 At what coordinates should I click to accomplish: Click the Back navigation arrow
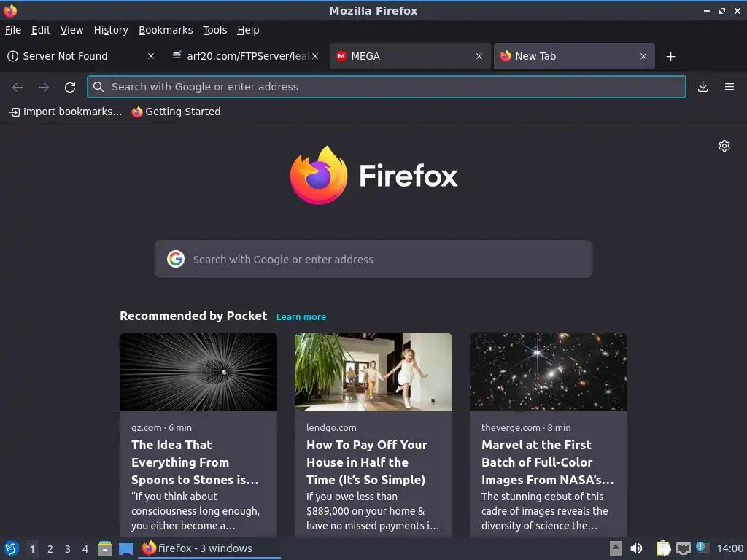click(x=18, y=87)
